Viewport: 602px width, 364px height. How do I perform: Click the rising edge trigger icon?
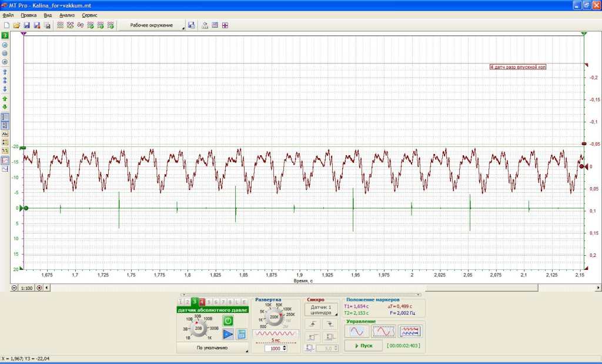click(x=313, y=324)
